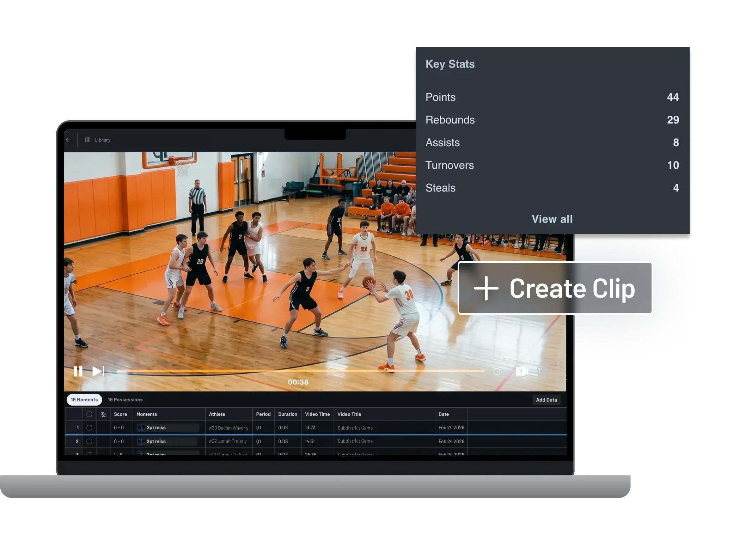
Task: Go back using the left arrow
Action: (x=69, y=140)
